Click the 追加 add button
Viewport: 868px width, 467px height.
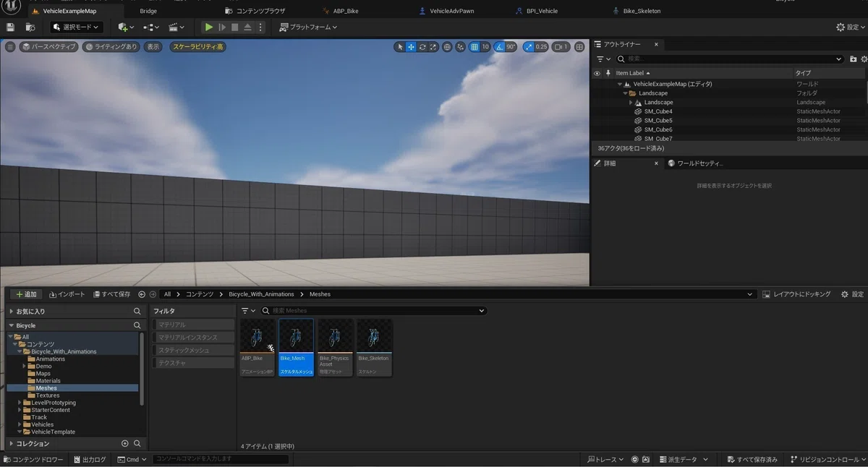click(x=27, y=294)
